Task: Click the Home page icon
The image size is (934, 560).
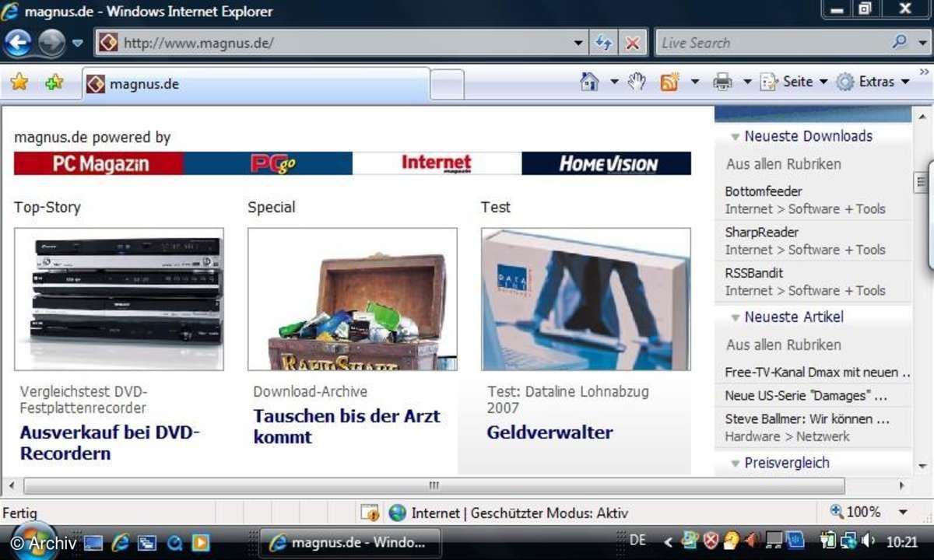Action: (x=590, y=81)
